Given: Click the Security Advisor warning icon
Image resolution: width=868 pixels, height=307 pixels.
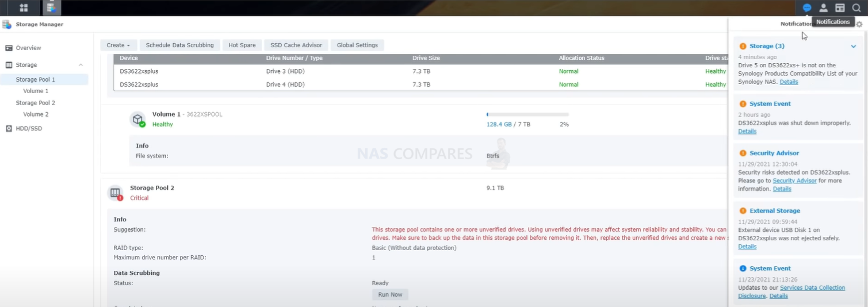Looking at the screenshot, I should 743,153.
